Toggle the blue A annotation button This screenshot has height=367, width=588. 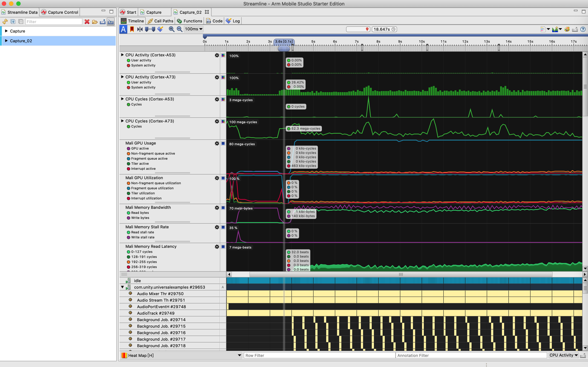(123, 29)
